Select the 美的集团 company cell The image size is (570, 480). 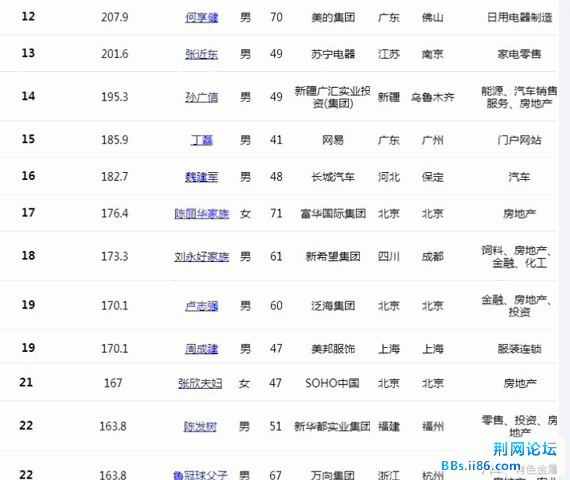(333, 17)
